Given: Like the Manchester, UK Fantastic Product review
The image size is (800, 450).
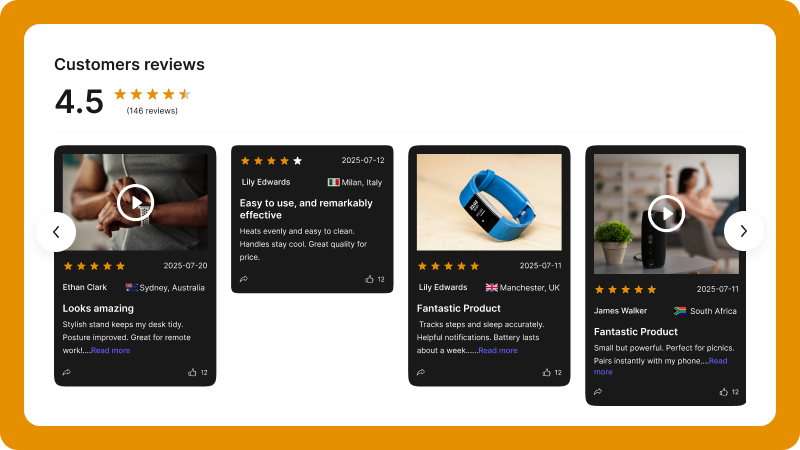Looking at the screenshot, I should pos(546,372).
